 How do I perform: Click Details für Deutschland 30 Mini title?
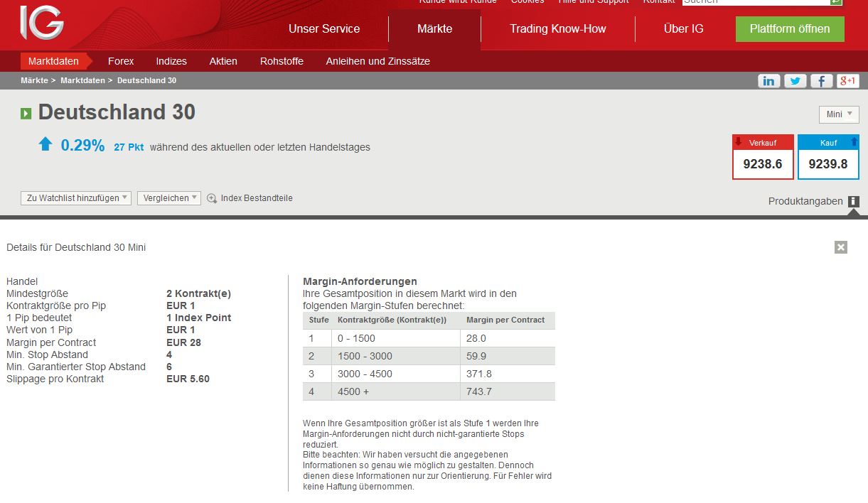pos(76,247)
